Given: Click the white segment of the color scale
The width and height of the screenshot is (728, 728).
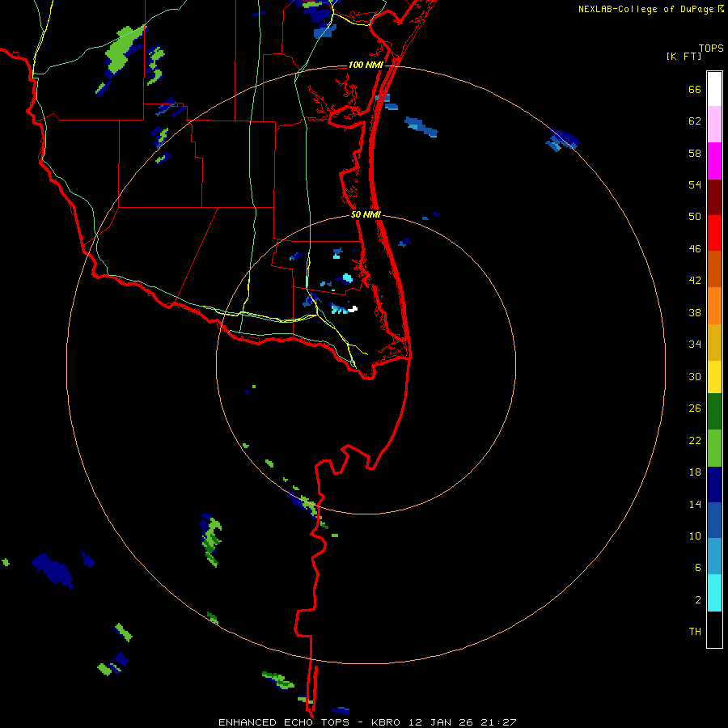Looking at the screenshot, I should click(x=714, y=89).
